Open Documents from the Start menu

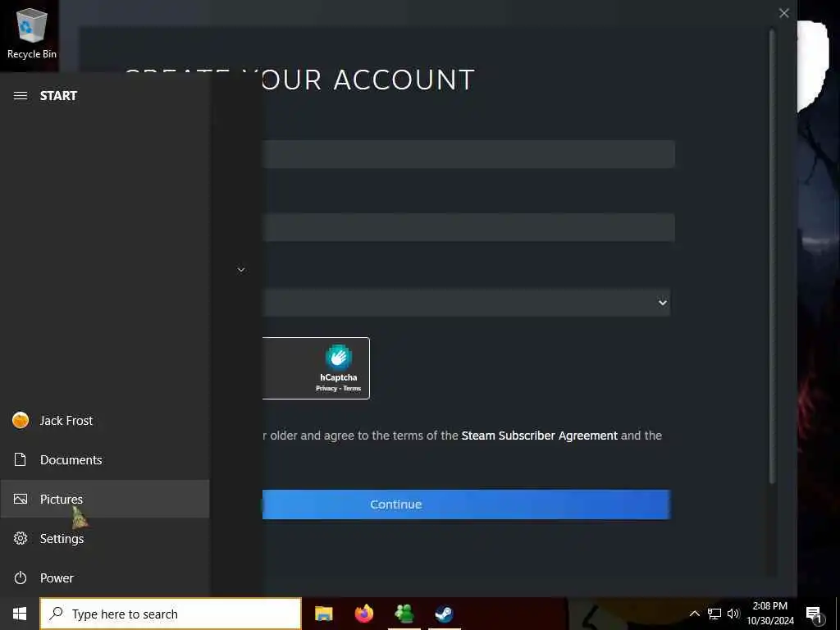(x=104, y=459)
